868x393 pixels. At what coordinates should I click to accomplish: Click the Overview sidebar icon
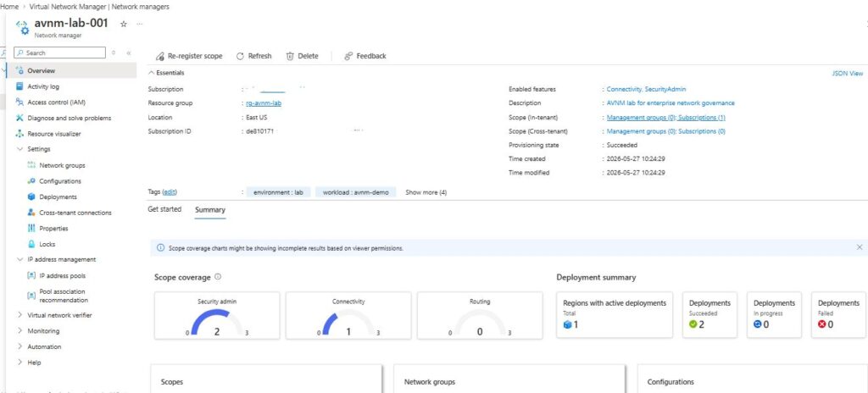point(20,70)
